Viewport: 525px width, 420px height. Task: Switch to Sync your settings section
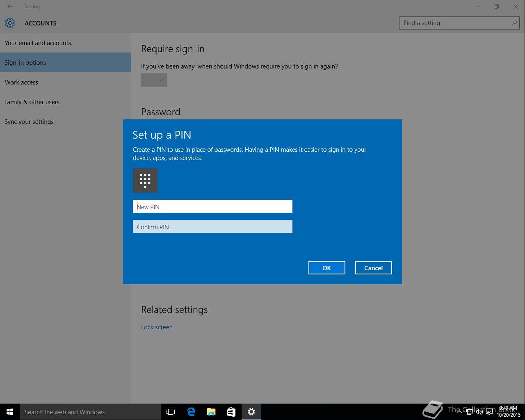click(x=29, y=122)
